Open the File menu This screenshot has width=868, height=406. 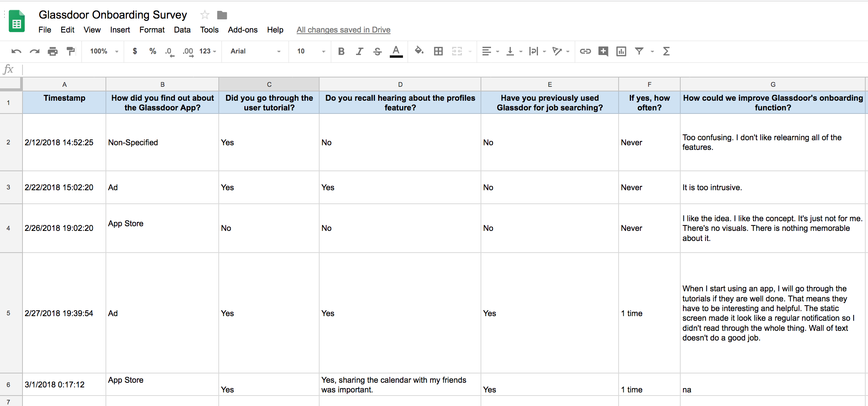45,30
